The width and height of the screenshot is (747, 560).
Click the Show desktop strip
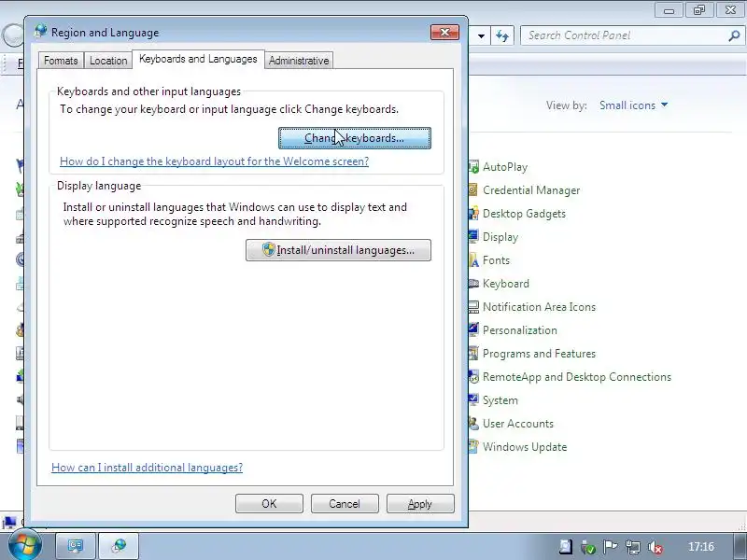click(739, 547)
